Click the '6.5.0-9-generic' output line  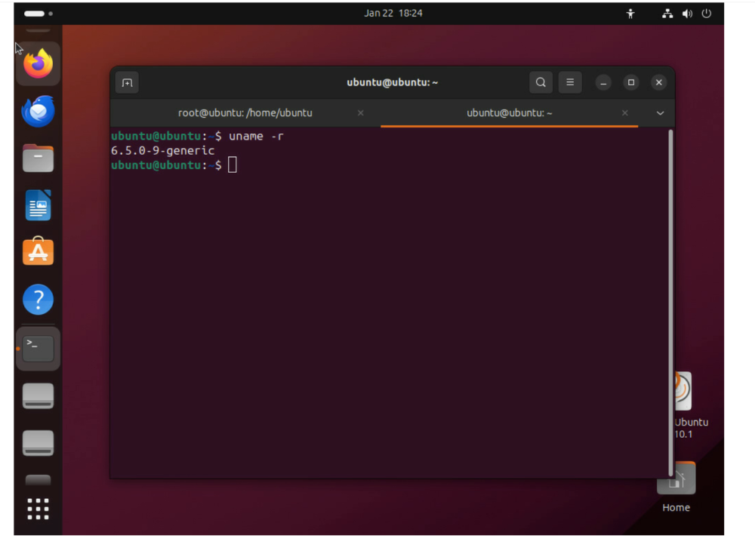pos(163,151)
